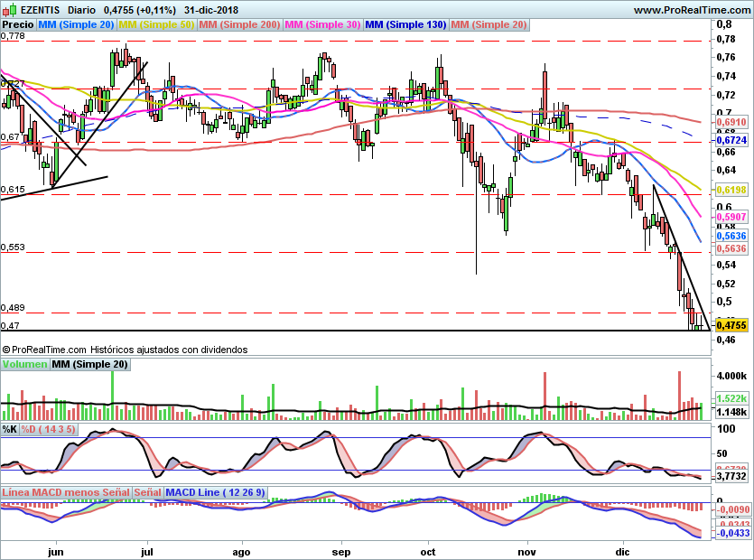Select the dark blue MM (Simple 130) legend
This screenshot has width=754, height=560.
(x=405, y=24)
